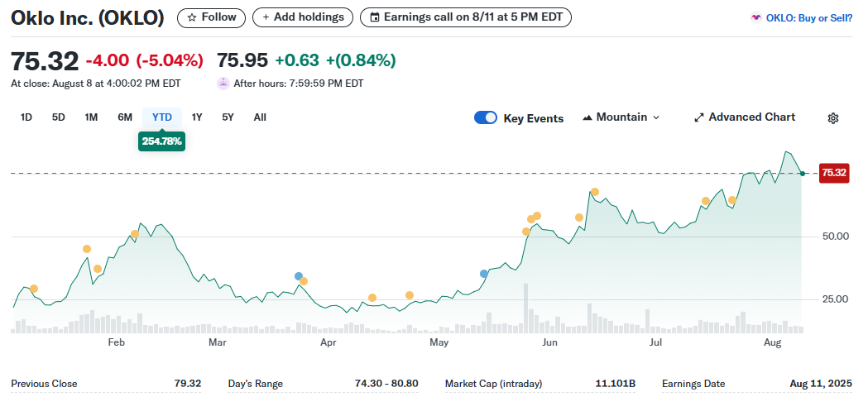This screenshot has height=397, width=868.
Task: Click the first orange event marker in early January
Action: [34, 289]
